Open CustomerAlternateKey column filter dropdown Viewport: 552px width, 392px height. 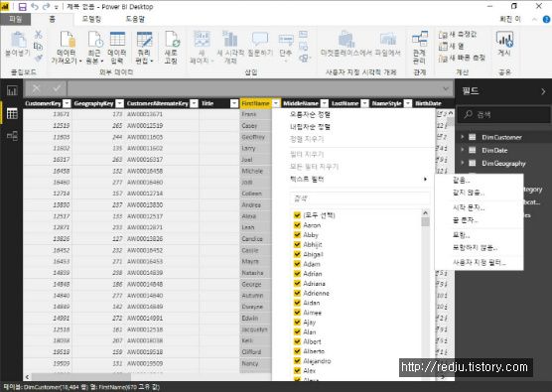tap(194, 103)
